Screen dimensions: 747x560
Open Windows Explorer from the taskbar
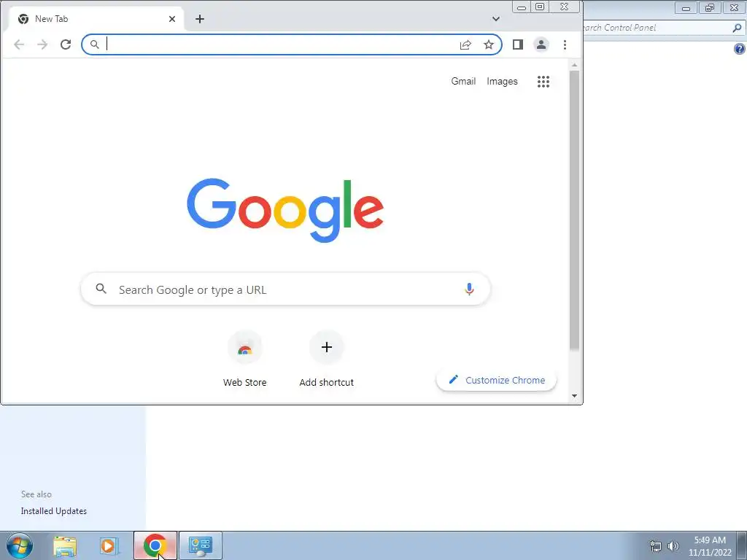click(65, 546)
